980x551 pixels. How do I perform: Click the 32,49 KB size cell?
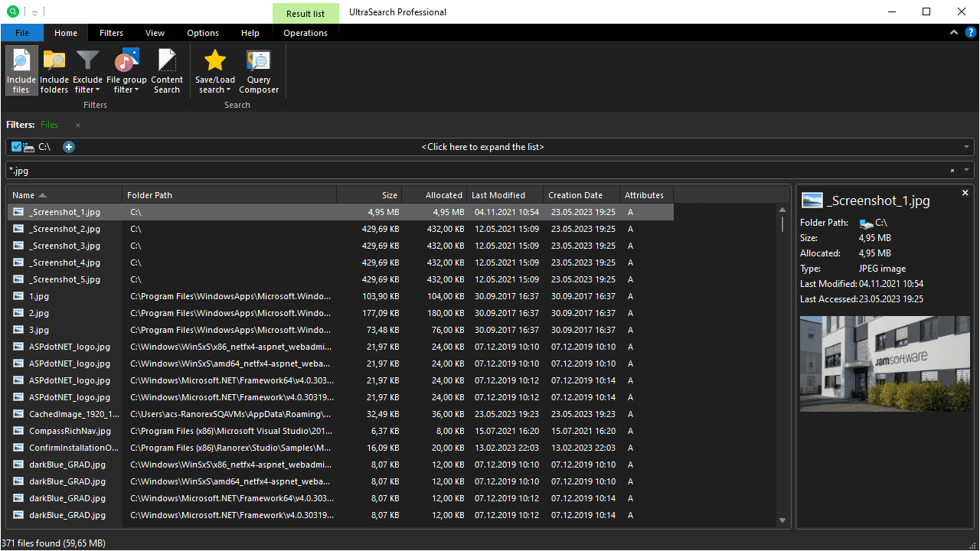click(x=382, y=414)
